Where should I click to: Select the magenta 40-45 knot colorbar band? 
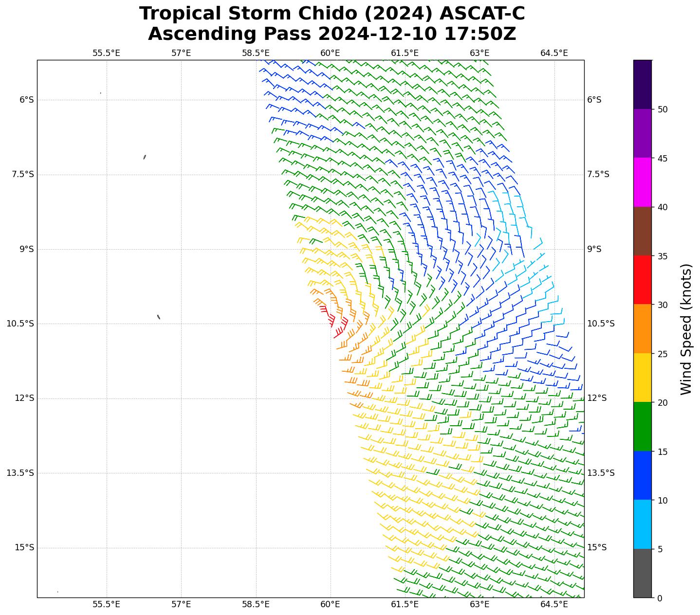pos(642,182)
